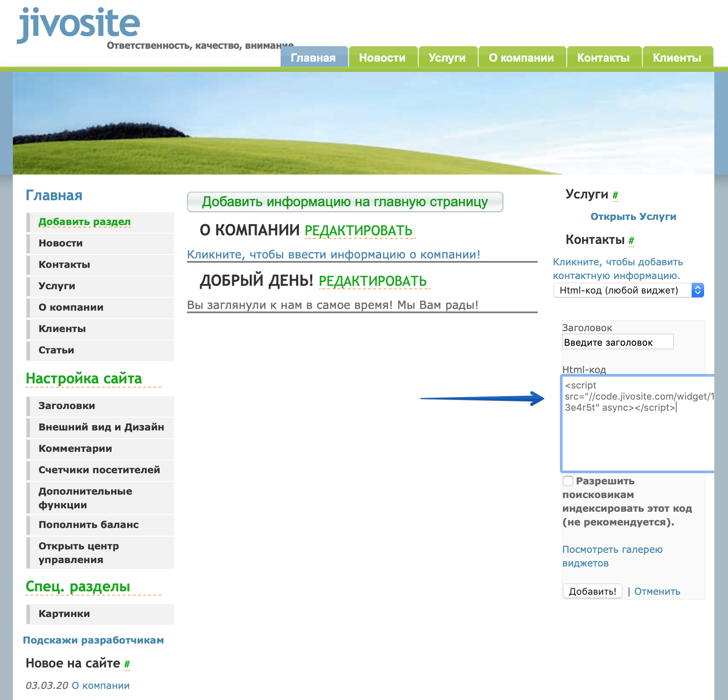Open Клиенты in the left sidebar

(101, 329)
